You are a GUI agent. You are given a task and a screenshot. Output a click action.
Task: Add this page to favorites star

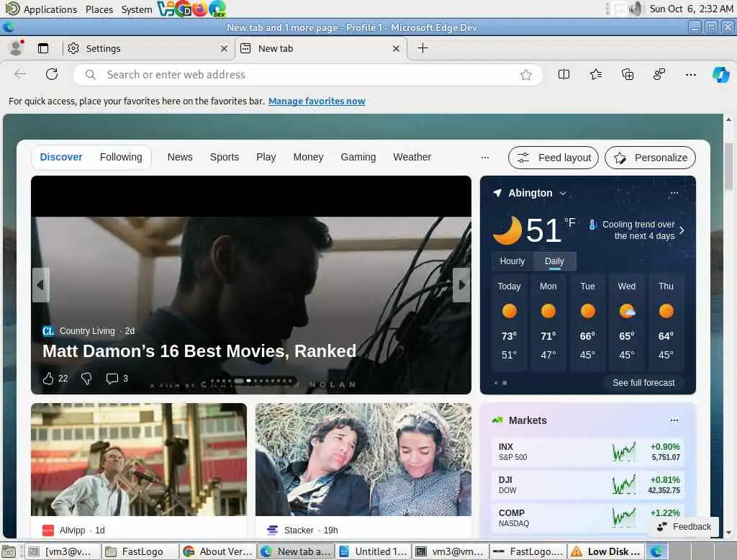[526, 75]
